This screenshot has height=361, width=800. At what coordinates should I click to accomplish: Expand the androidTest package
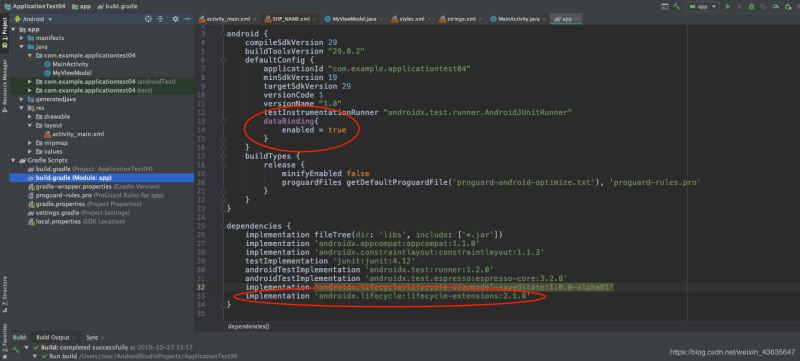30,82
